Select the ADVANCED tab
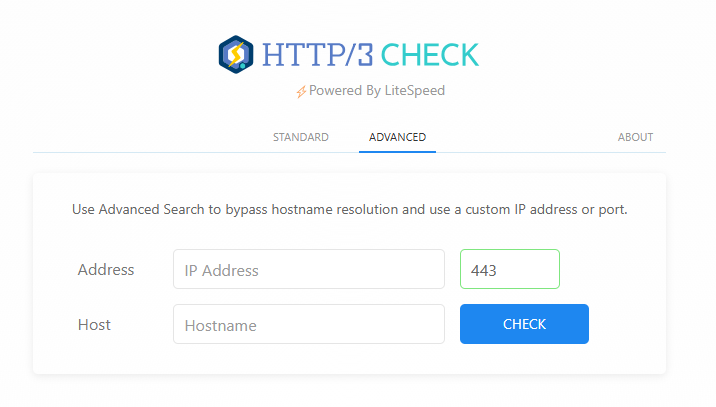The width and height of the screenshot is (716, 407). coord(397,137)
